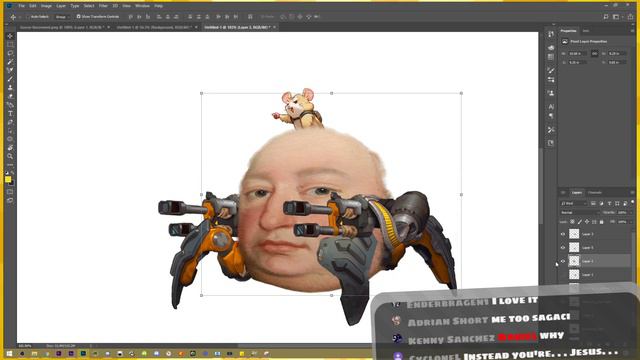Open Layers panel flyout menu
Screen dimensions: 640x360
[633, 193]
